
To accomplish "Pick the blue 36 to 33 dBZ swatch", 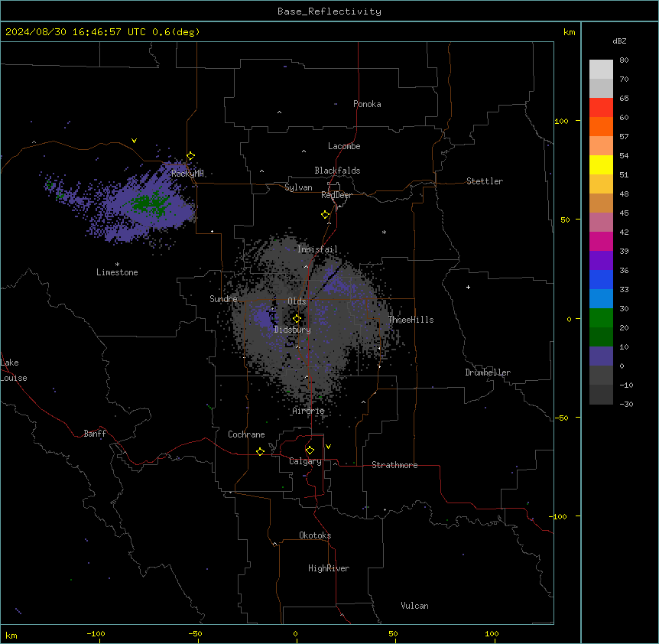I will click(x=601, y=279).
